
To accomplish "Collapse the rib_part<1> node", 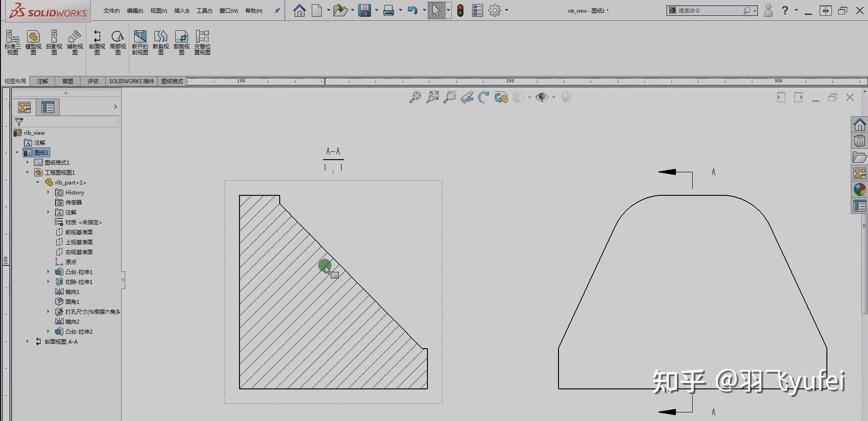I will coord(38,182).
